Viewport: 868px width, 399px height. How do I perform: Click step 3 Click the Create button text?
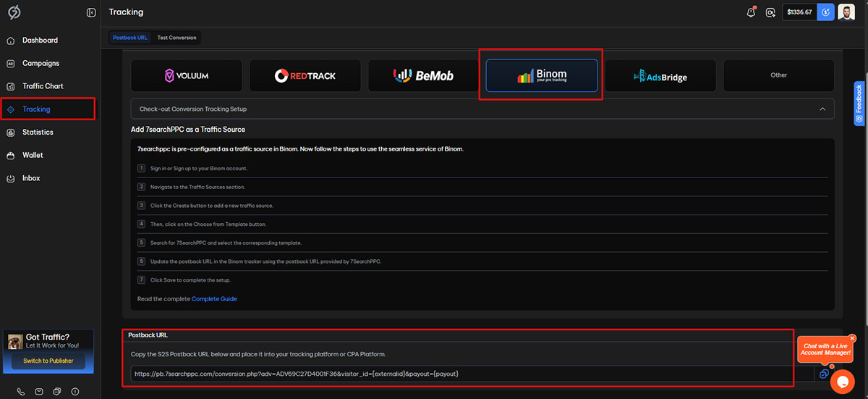212,206
